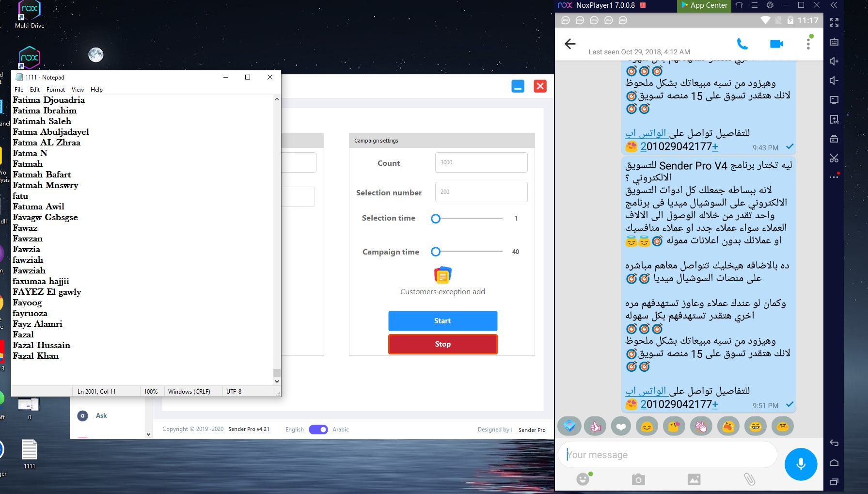Open the three-dot chat options menu
The image size is (868, 494).
pos(808,43)
